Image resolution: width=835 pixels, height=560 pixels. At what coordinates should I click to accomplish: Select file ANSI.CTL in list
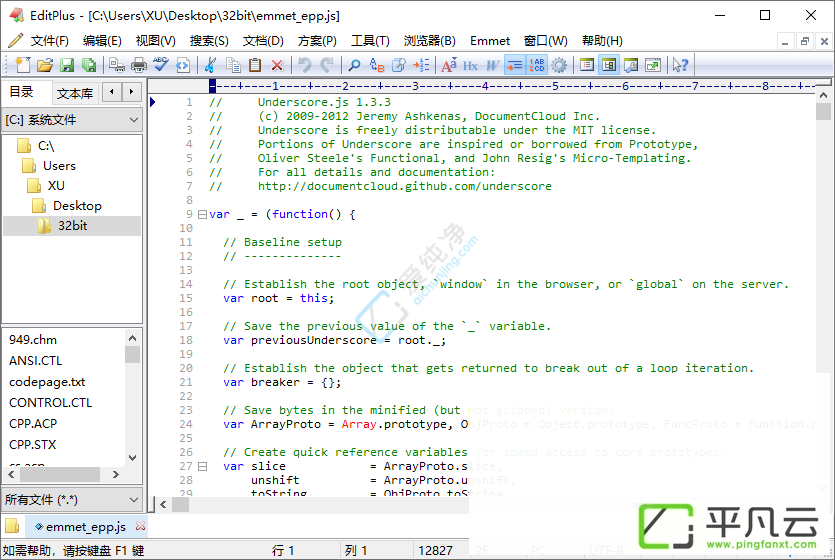pyautogui.click(x=35, y=361)
